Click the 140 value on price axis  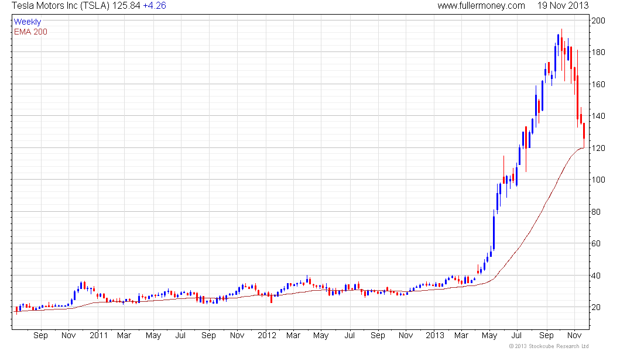598,116
